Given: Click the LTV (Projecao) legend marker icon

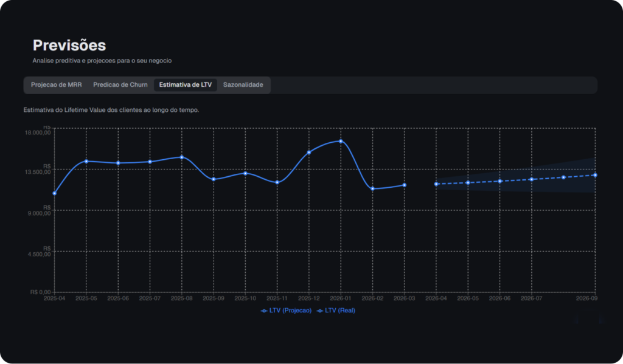Looking at the screenshot, I should (x=264, y=311).
